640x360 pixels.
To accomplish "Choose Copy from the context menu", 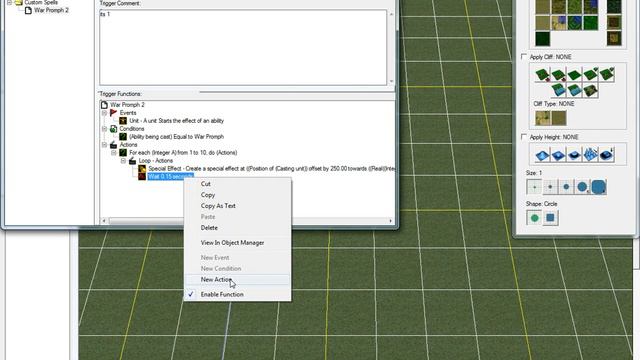I will pos(208,195).
